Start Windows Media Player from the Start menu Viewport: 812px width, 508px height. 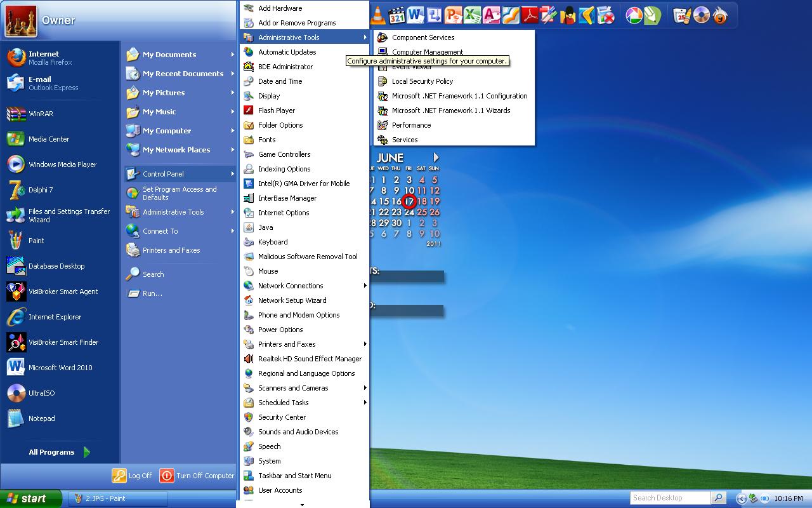tap(60, 164)
